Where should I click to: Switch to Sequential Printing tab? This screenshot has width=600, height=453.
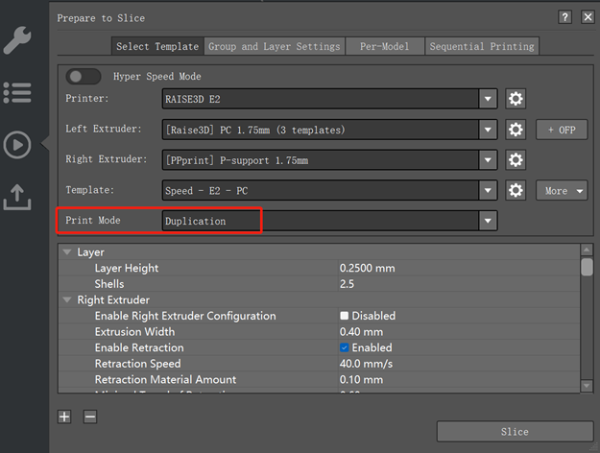point(482,46)
